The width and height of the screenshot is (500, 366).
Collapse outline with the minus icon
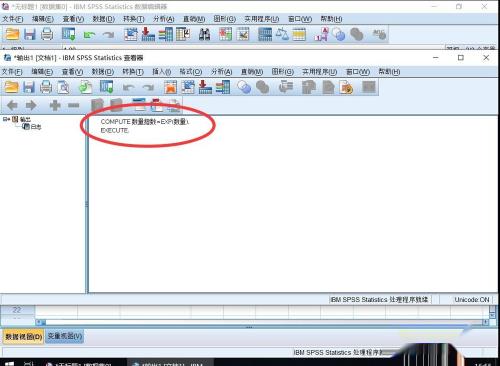(x=74, y=106)
